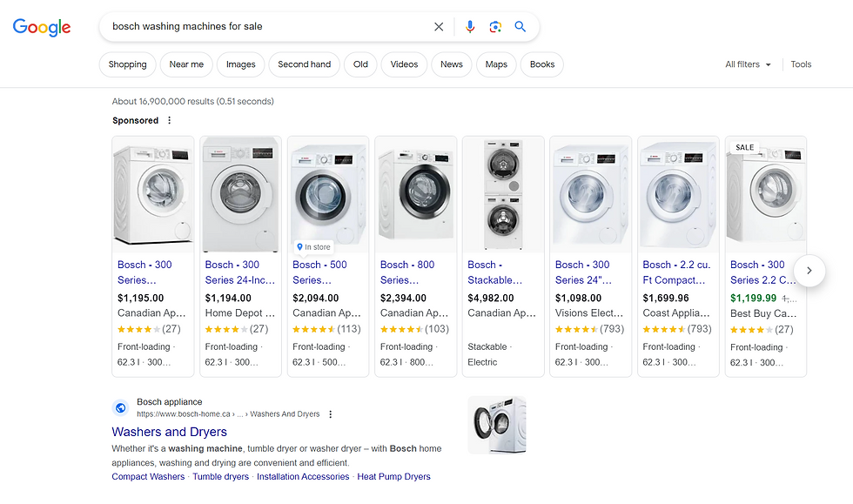Clear the search box with the X icon
Image resolution: width=853 pixels, height=504 pixels.
[439, 27]
